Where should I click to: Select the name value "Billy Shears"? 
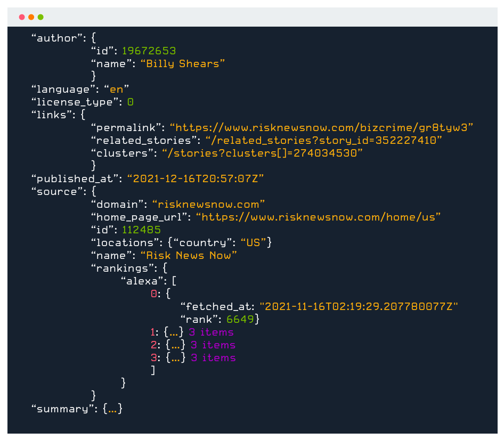183,63
